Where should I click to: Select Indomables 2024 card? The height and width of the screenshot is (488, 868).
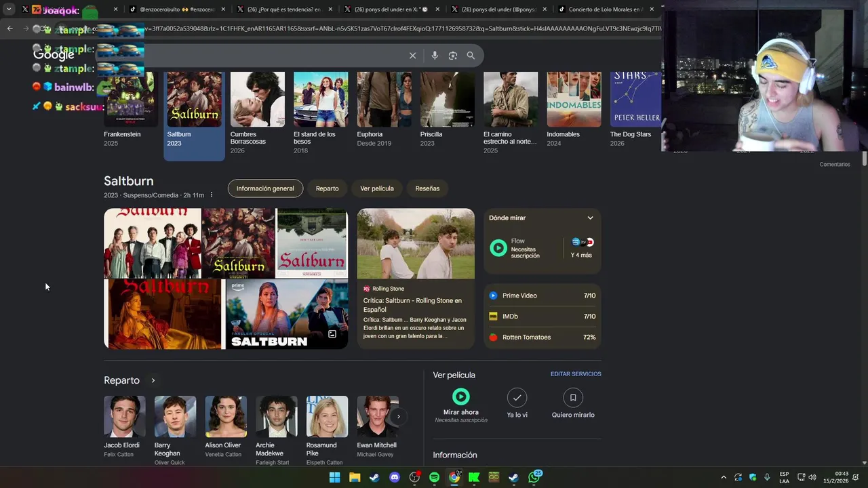[574, 110]
